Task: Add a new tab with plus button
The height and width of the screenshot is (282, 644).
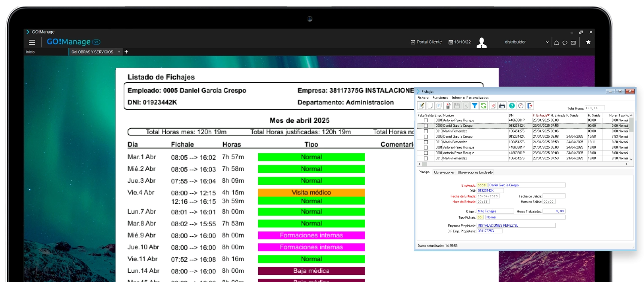Action: coord(126,52)
